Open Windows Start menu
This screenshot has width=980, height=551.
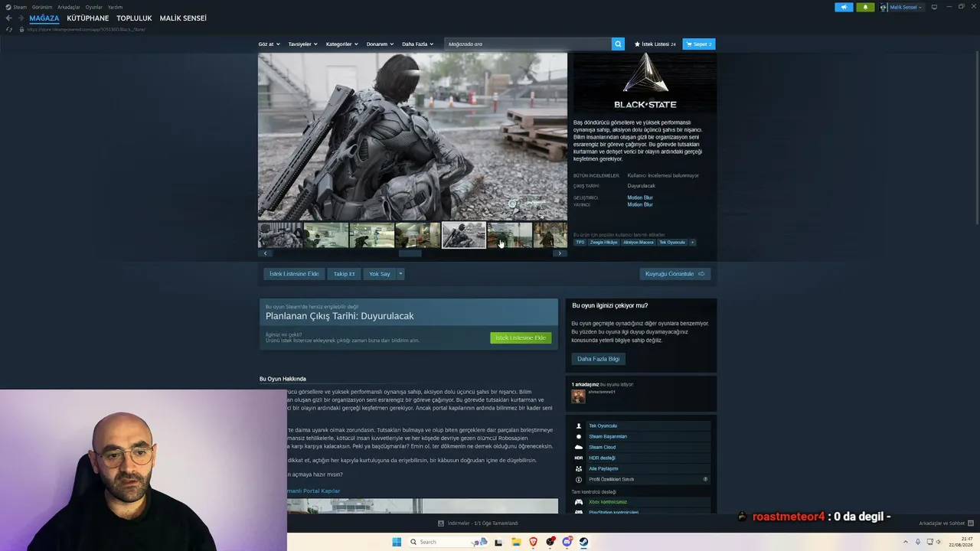tap(397, 542)
